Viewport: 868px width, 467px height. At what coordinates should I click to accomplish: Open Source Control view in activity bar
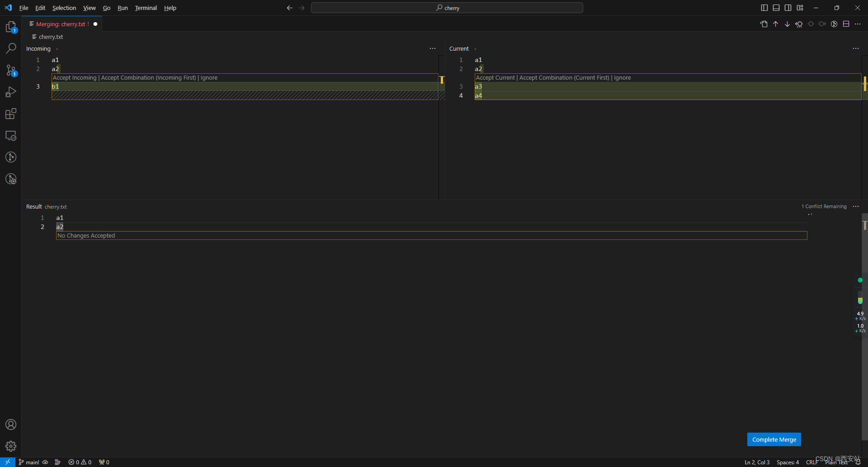(11, 70)
